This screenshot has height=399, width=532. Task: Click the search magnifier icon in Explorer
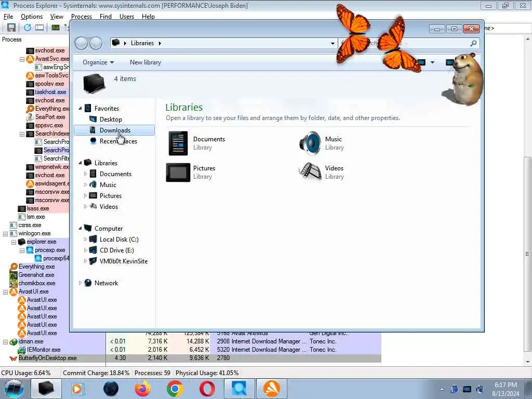(473, 43)
